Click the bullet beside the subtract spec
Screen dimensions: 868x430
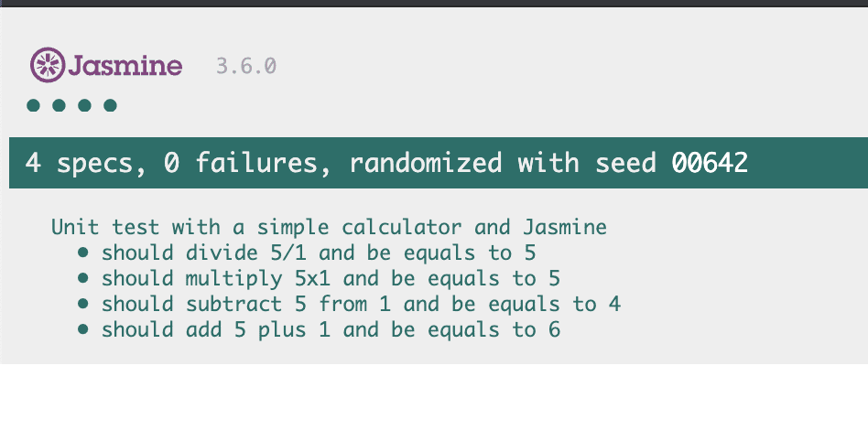click(83, 304)
